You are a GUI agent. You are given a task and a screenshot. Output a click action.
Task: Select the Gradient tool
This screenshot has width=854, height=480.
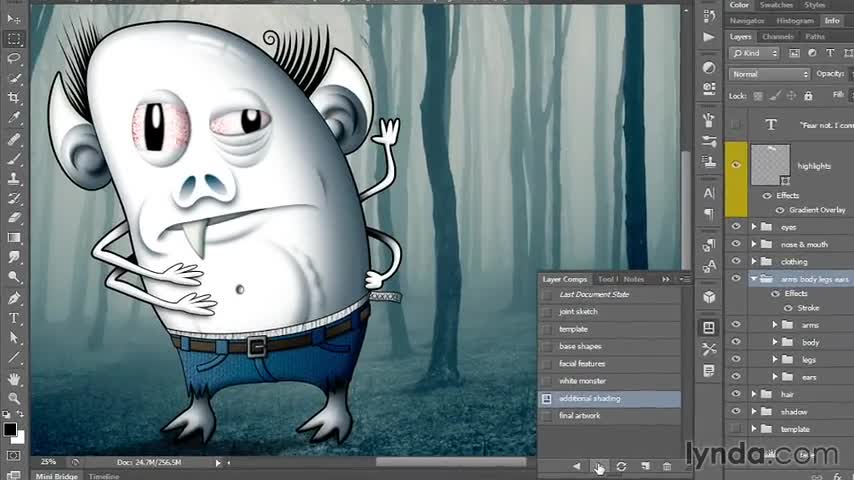(x=14, y=238)
